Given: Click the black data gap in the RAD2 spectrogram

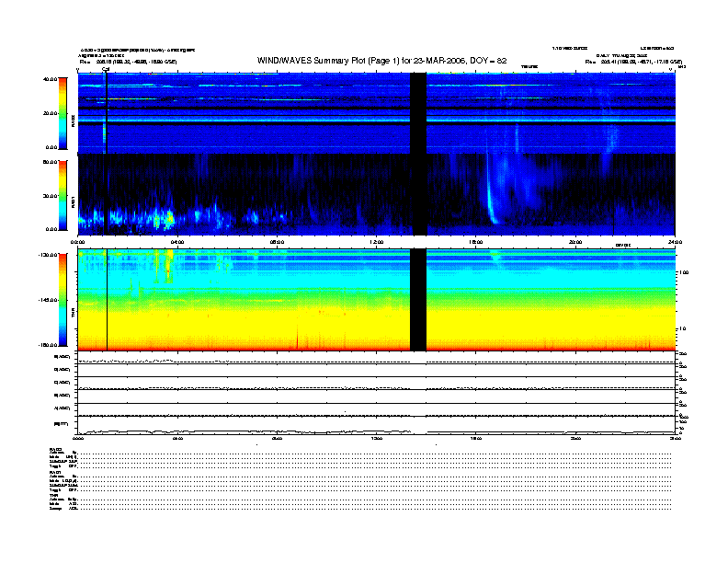Looking at the screenshot, I should click(418, 113).
